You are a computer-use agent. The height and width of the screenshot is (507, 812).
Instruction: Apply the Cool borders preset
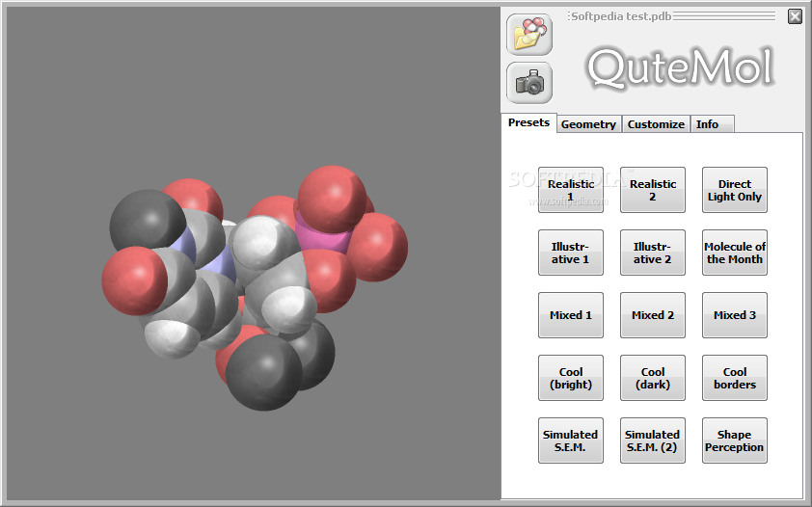tap(734, 378)
